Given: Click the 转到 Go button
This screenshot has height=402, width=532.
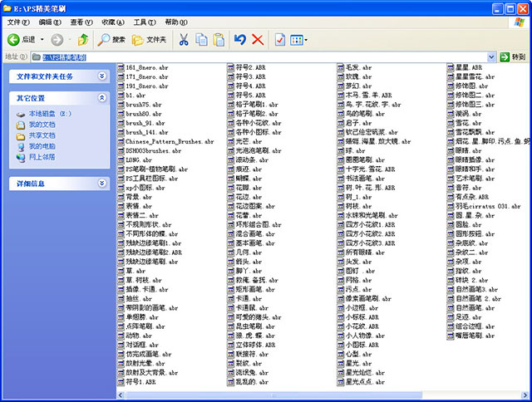Looking at the screenshot, I should coord(513,57).
